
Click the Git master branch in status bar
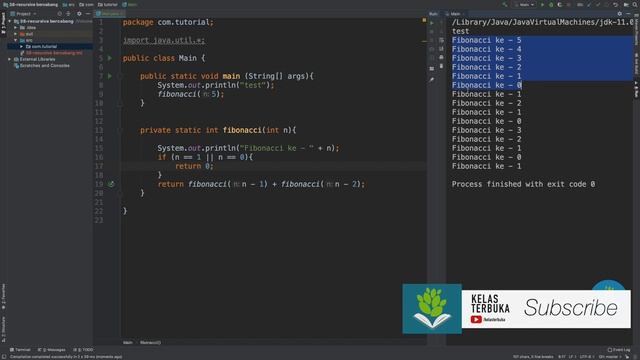610,357
